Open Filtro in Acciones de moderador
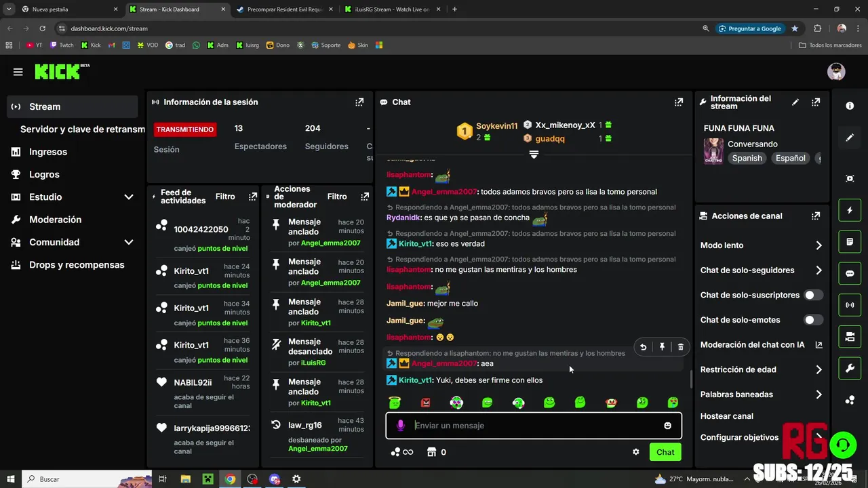The height and width of the screenshot is (488, 868). [x=337, y=197]
